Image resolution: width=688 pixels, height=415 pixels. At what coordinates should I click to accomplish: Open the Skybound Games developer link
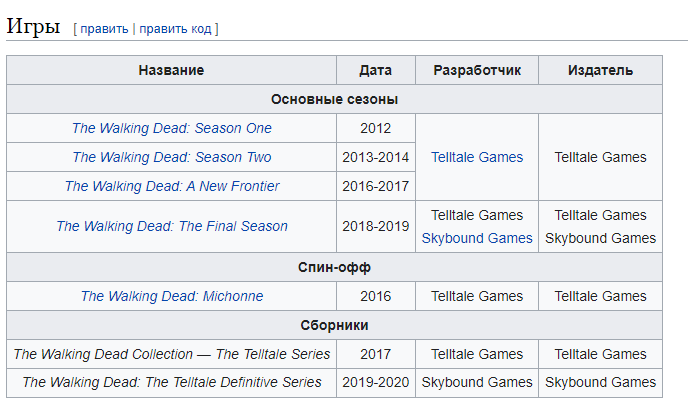point(477,238)
